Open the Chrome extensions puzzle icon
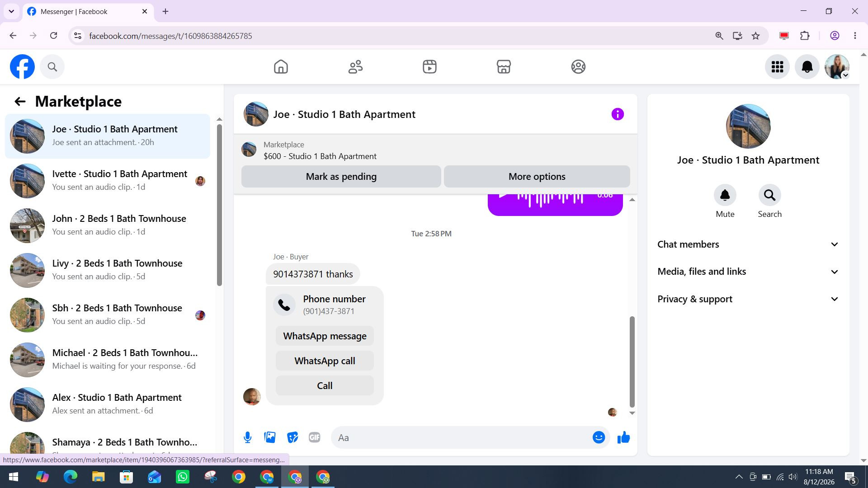Viewport: 868px width, 488px height. tap(805, 36)
